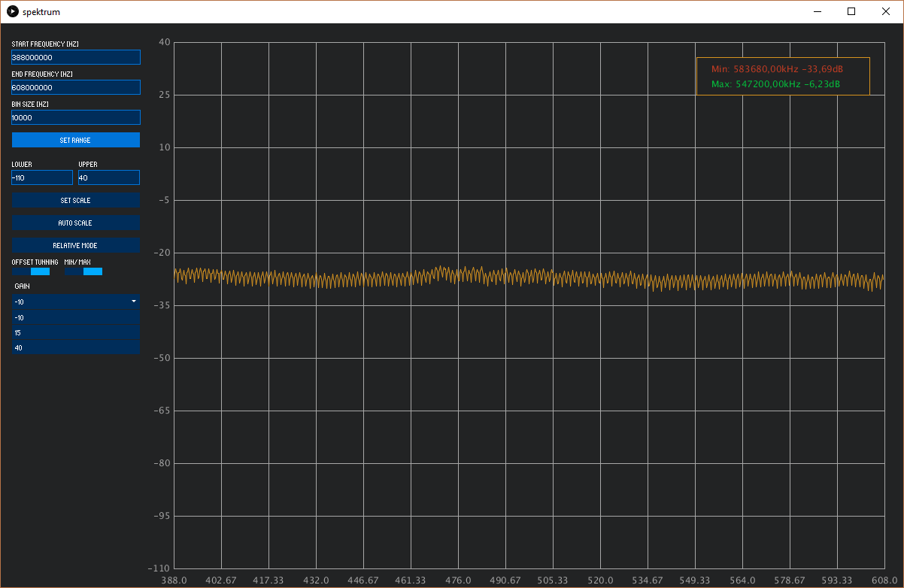
Task: Click the 593.33 frequency axis label
Action: pos(837,580)
